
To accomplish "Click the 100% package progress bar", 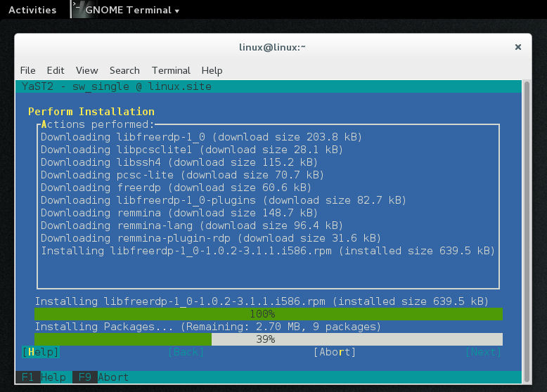I will point(269,314).
